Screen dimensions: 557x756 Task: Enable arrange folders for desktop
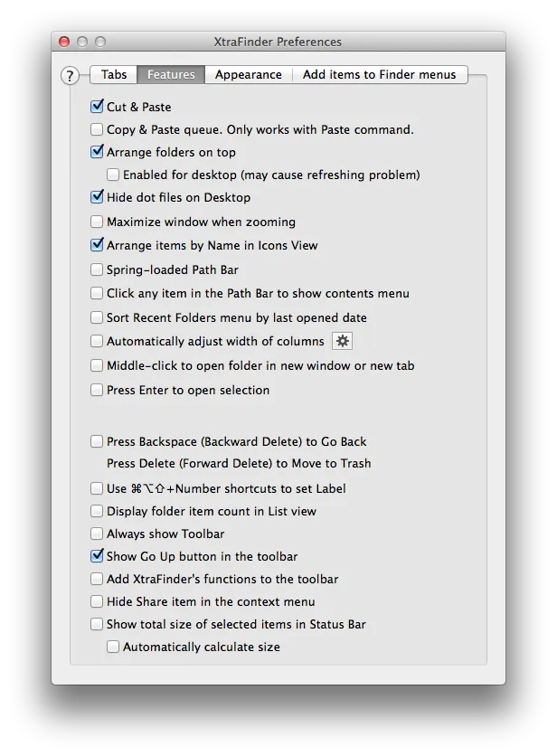114,175
